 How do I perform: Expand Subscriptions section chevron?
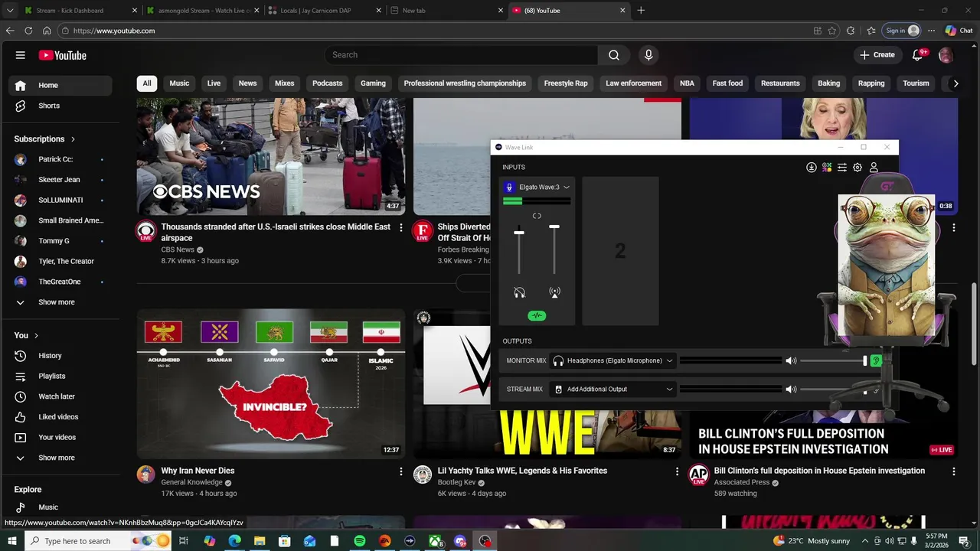(x=73, y=139)
